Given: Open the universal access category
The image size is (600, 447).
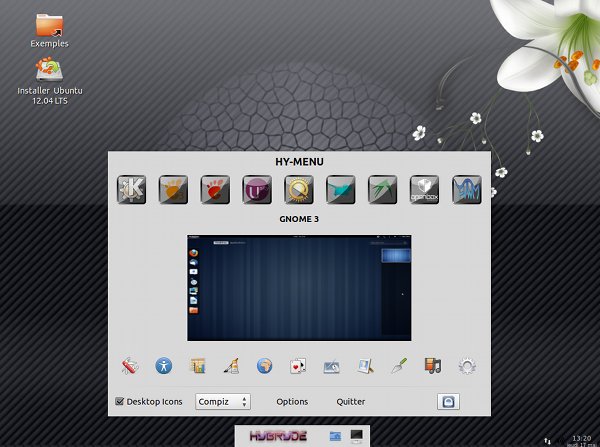Looking at the screenshot, I should (164, 366).
